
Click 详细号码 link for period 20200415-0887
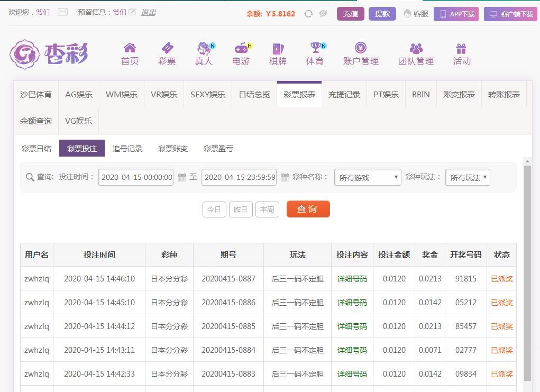pyautogui.click(x=352, y=279)
